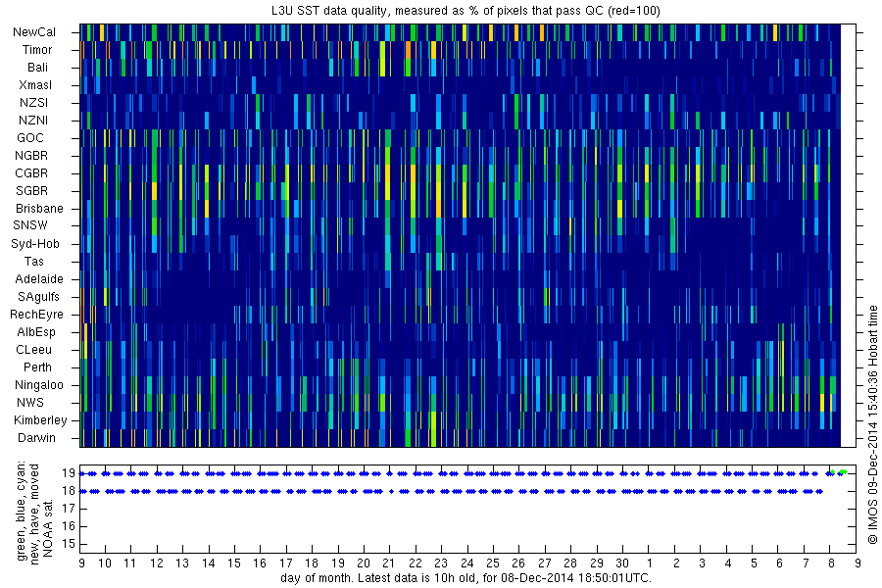The height and width of the screenshot is (588, 882).
Task: Click the NewCal region label
Action: click(x=34, y=32)
